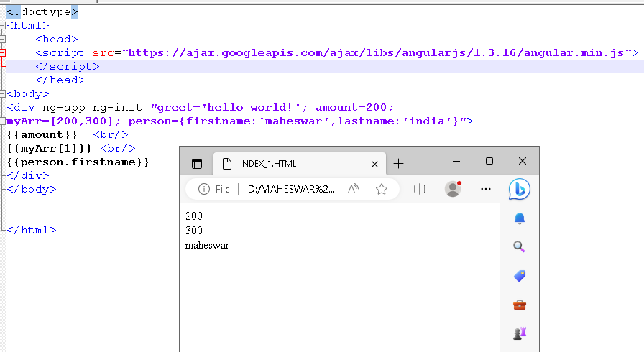The image size is (644, 352).
Task: Open the Shopping tag sidebar icon
Action: (x=519, y=276)
